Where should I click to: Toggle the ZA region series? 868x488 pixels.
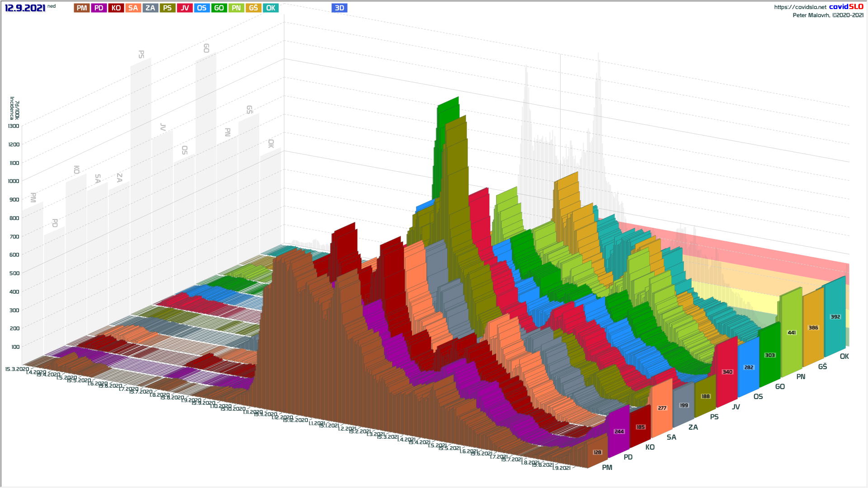(151, 8)
